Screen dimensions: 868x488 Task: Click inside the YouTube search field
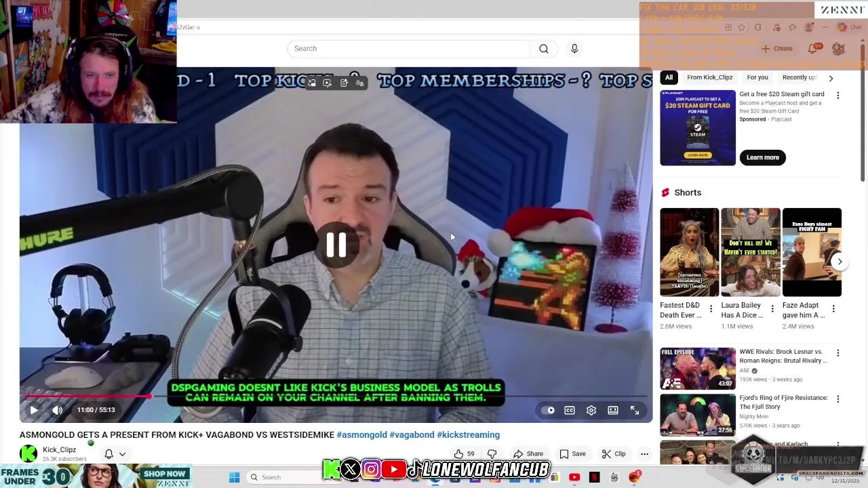coord(409,49)
